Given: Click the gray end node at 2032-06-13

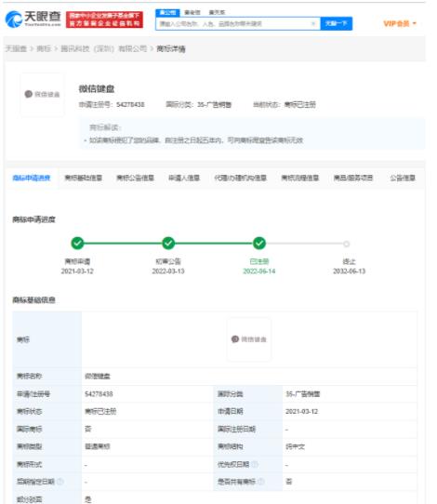Looking at the screenshot, I should click(347, 244).
